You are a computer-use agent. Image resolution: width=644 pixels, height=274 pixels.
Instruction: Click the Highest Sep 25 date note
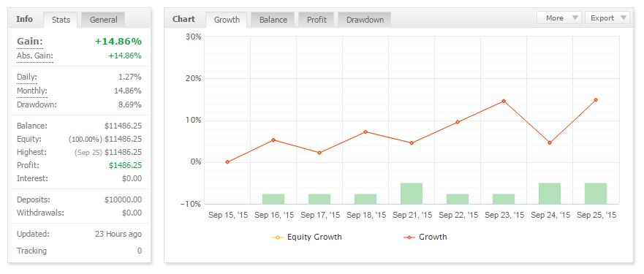coord(88,152)
